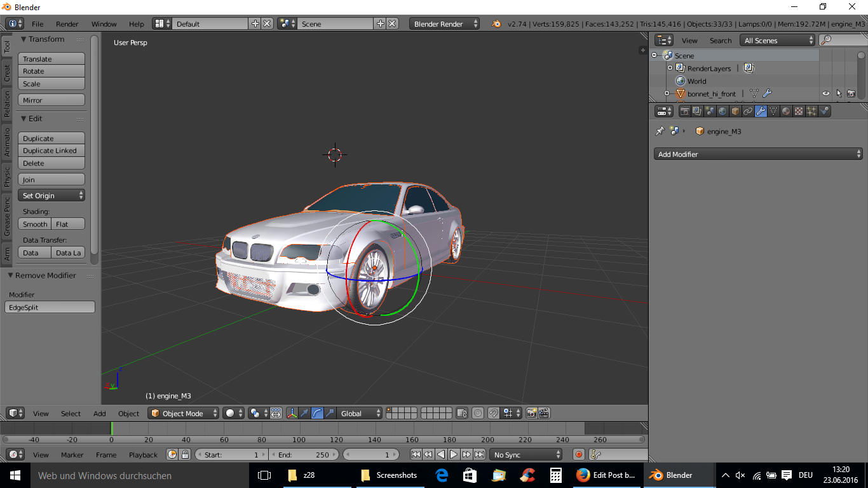The image size is (868, 488).
Task: Toggle selectability arrow for bonnet_hi_front
Action: 839,93
